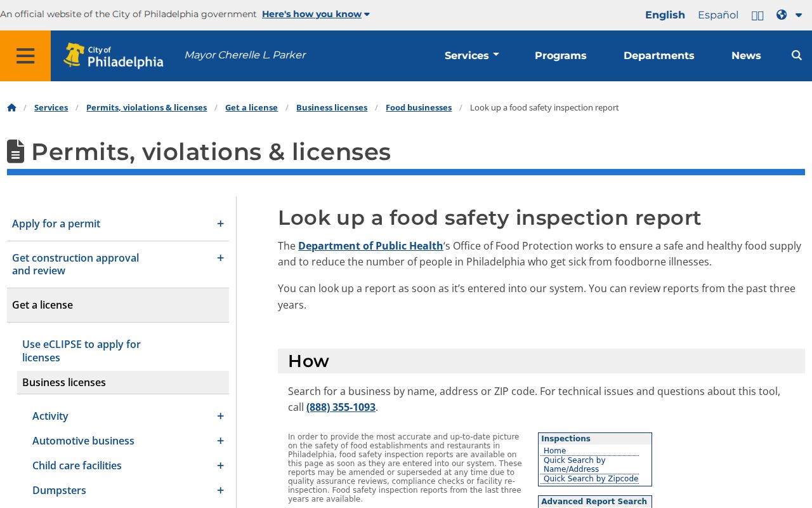Switch language to Español

tap(718, 15)
